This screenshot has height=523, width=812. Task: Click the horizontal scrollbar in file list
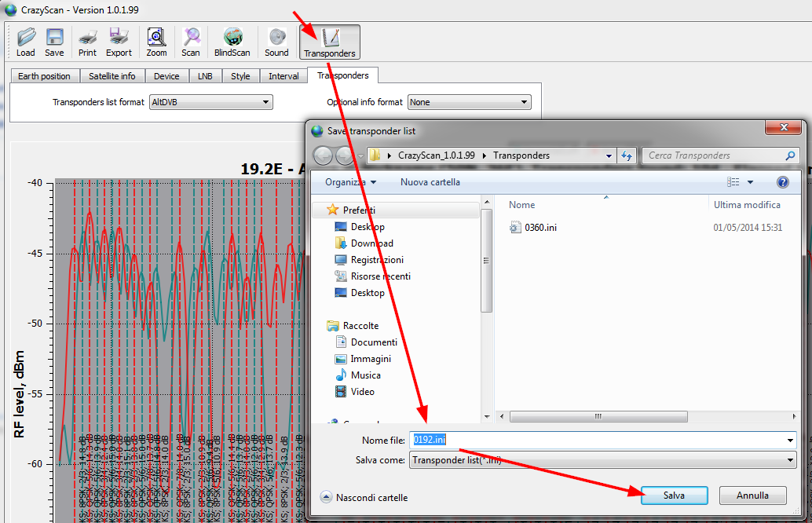pos(598,416)
